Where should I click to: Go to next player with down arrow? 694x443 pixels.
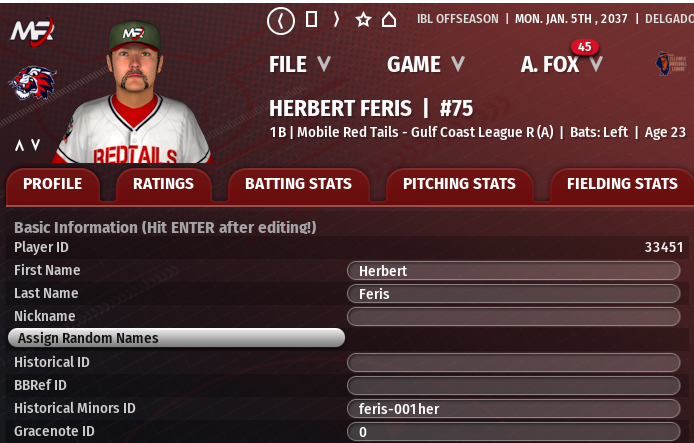(35, 145)
